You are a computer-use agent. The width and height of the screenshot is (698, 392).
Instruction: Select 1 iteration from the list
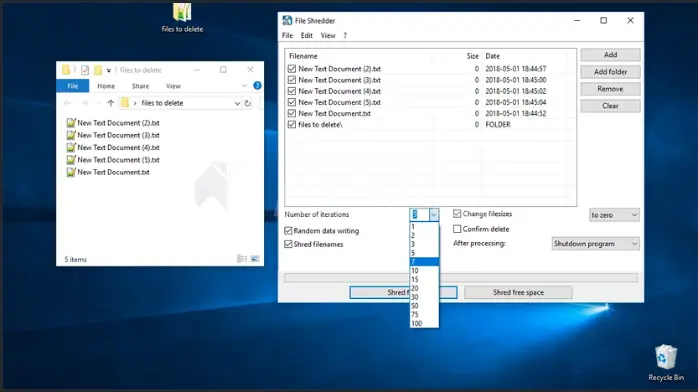[424, 226]
